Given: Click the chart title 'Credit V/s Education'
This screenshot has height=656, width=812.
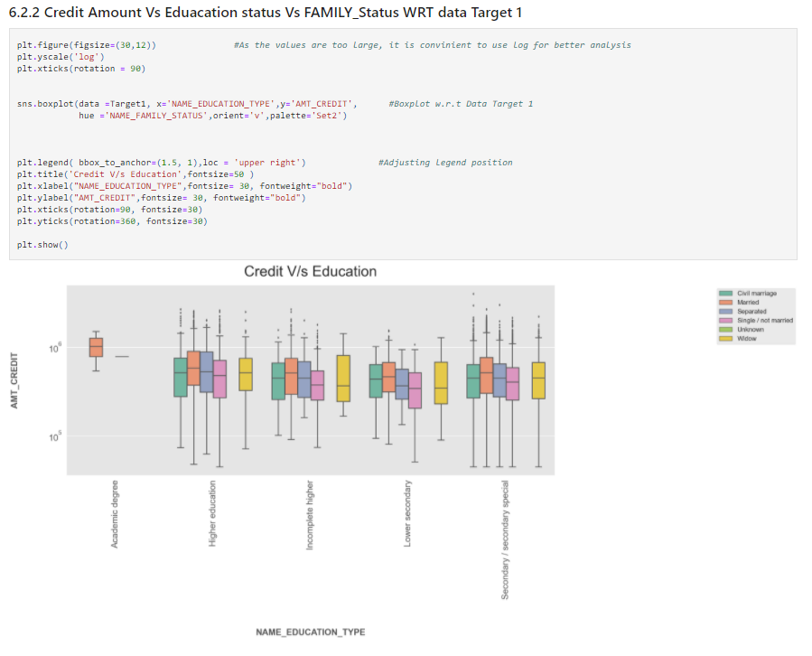Looking at the screenshot, I should (x=310, y=271).
